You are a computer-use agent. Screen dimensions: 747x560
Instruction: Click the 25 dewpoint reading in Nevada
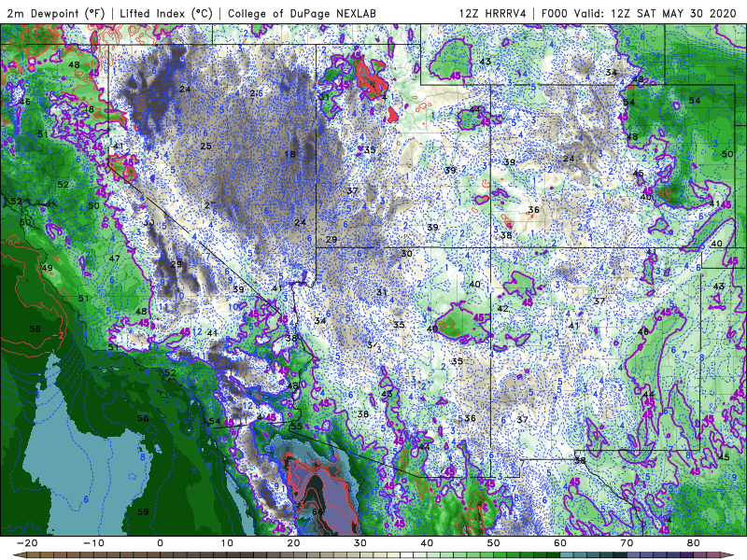[x=205, y=147]
